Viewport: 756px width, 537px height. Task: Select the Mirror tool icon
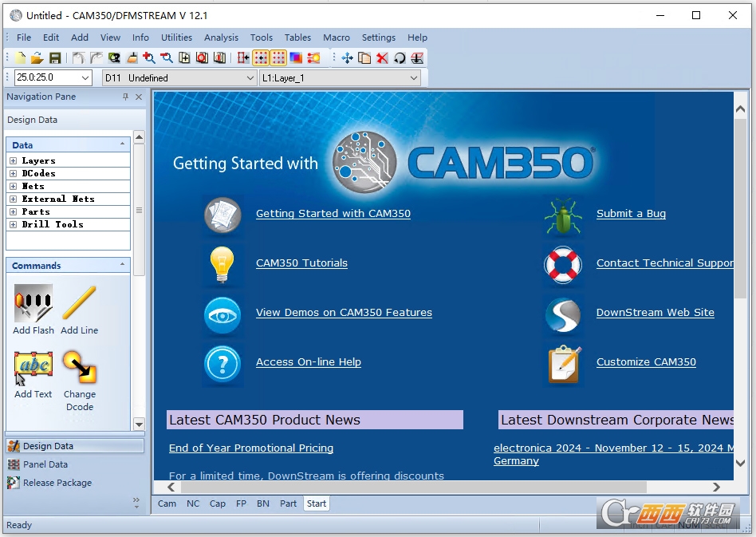(x=417, y=58)
